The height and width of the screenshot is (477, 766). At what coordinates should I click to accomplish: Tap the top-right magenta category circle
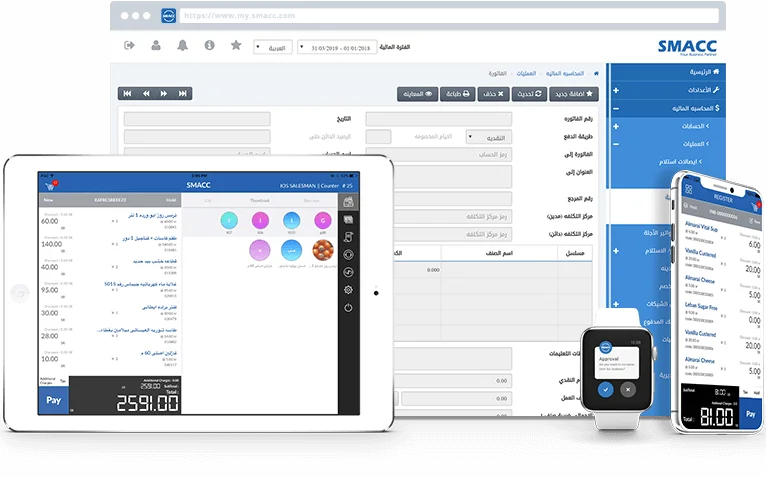(x=323, y=220)
